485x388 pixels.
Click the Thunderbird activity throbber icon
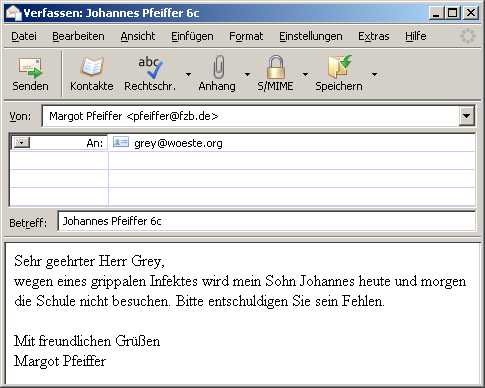point(468,36)
